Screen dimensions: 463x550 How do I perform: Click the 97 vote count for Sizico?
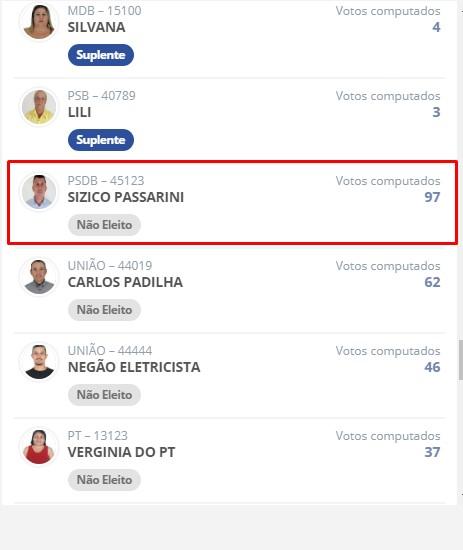[x=432, y=197]
